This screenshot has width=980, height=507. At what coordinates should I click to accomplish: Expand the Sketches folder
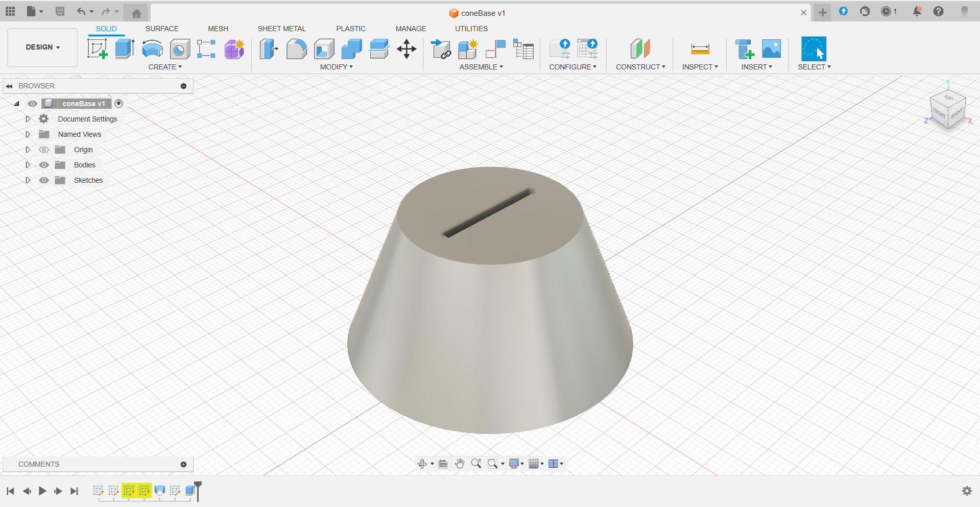click(28, 180)
